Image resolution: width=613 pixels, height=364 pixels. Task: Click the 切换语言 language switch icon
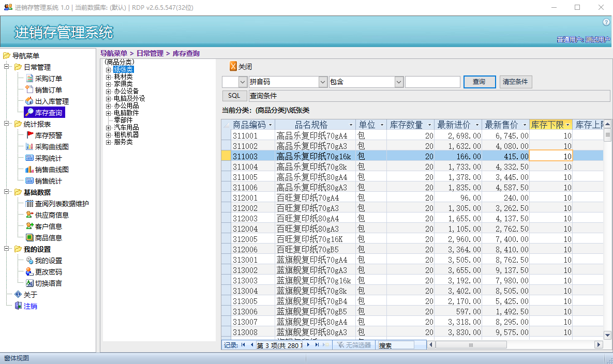point(29,283)
